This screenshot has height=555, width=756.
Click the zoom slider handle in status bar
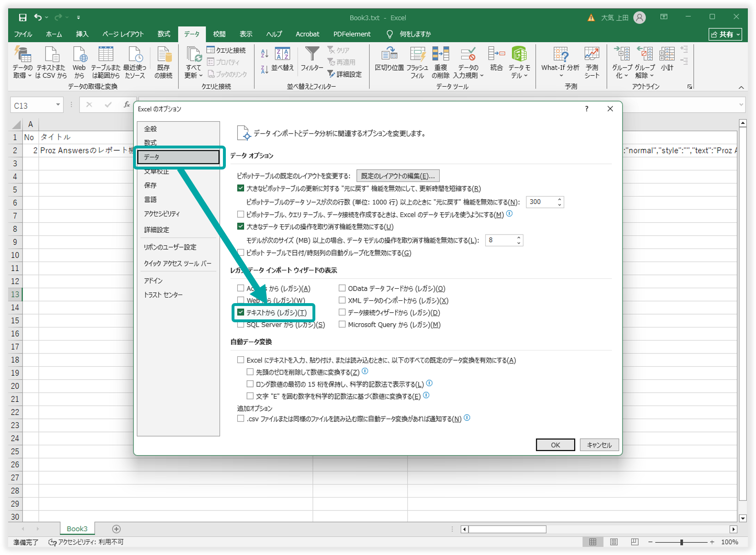pos(681,542)
